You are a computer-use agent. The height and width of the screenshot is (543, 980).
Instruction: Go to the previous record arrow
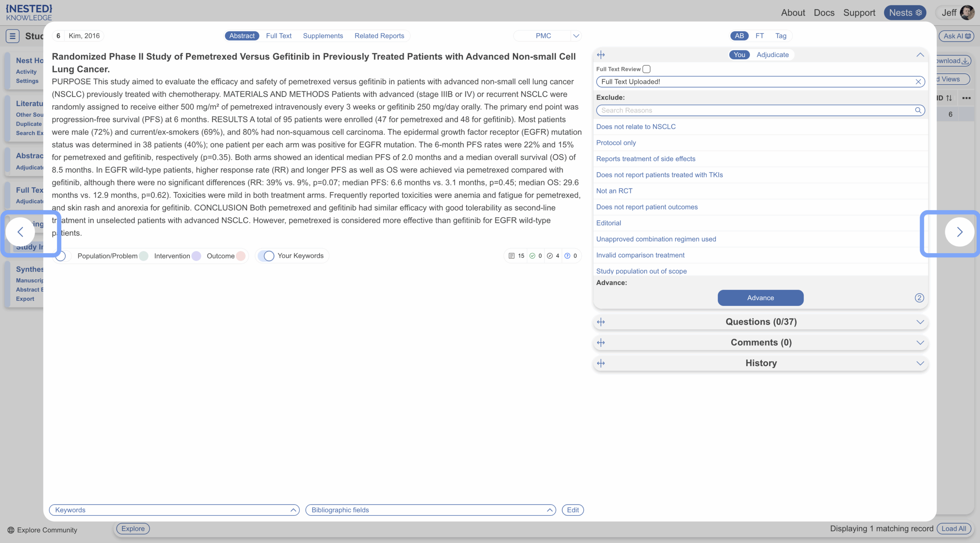coord(21,232)
